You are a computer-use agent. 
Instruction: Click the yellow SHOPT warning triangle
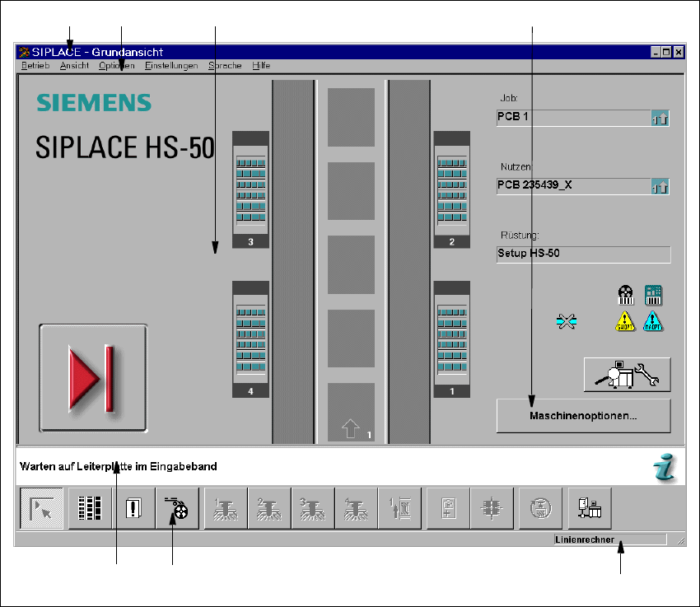pyautogui.click(x=625, y=321)
